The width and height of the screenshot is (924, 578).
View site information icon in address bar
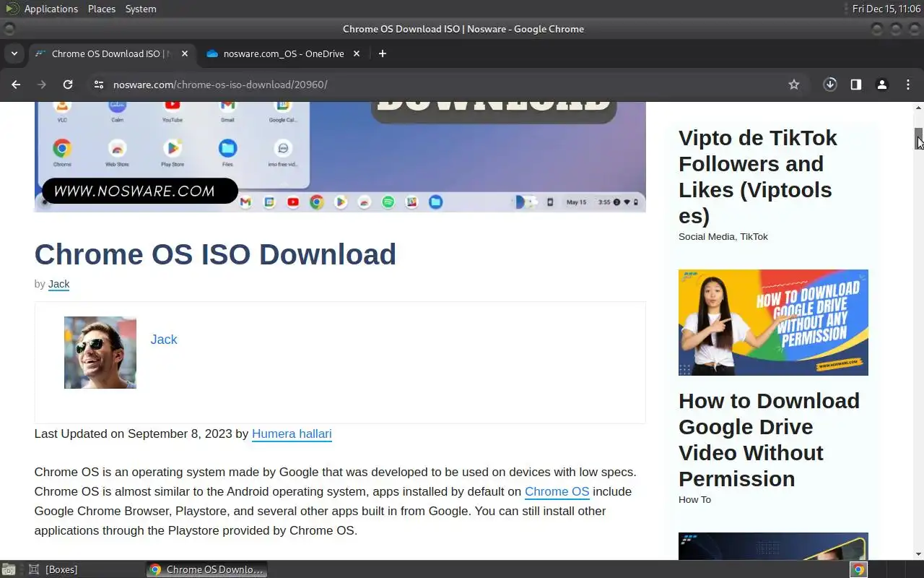click(99, 85)
